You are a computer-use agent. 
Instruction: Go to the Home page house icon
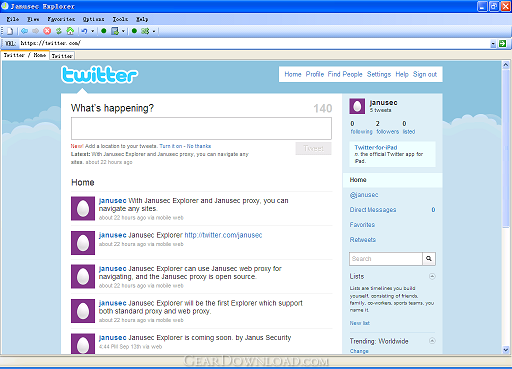[70, 31]
